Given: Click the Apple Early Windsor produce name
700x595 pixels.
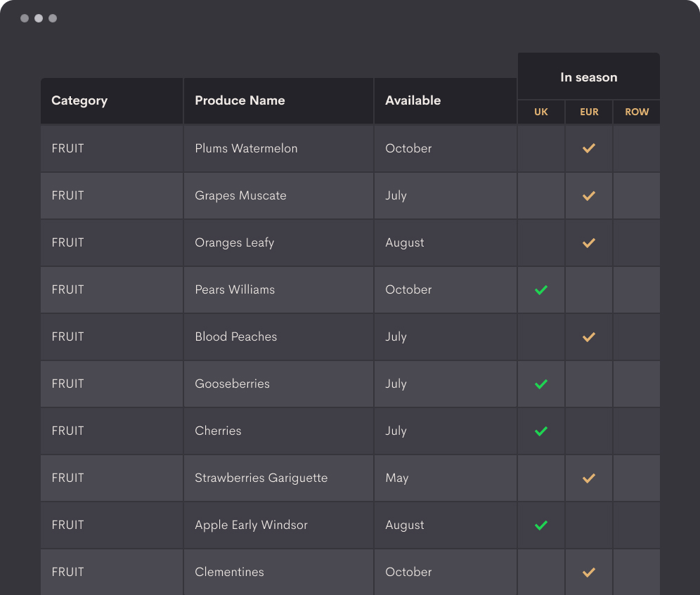Looking at the screenshot, I should coord(252,525).
